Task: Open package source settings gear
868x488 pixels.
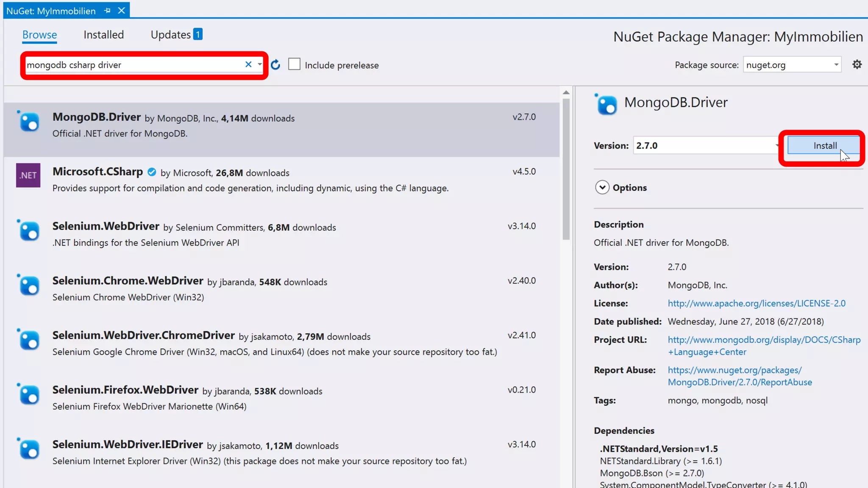Action: point(857,64)
